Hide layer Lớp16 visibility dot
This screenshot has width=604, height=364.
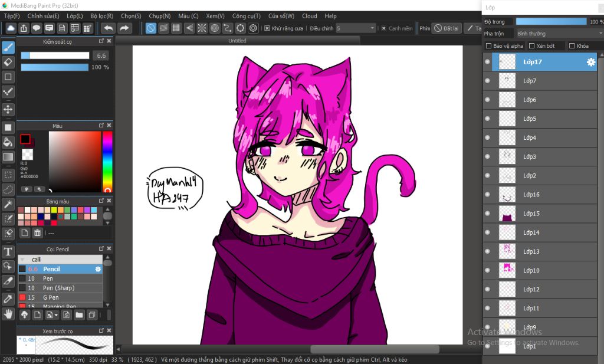[x=488, y=194]
